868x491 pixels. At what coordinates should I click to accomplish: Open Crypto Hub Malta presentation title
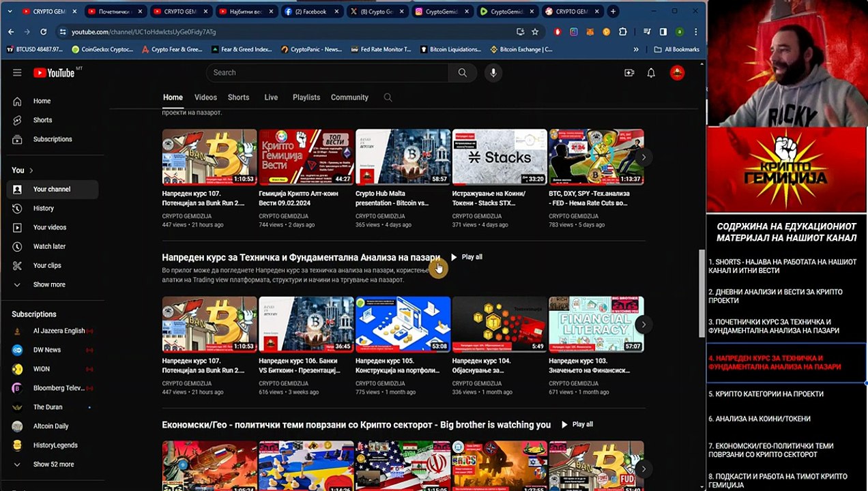(392, 198)
